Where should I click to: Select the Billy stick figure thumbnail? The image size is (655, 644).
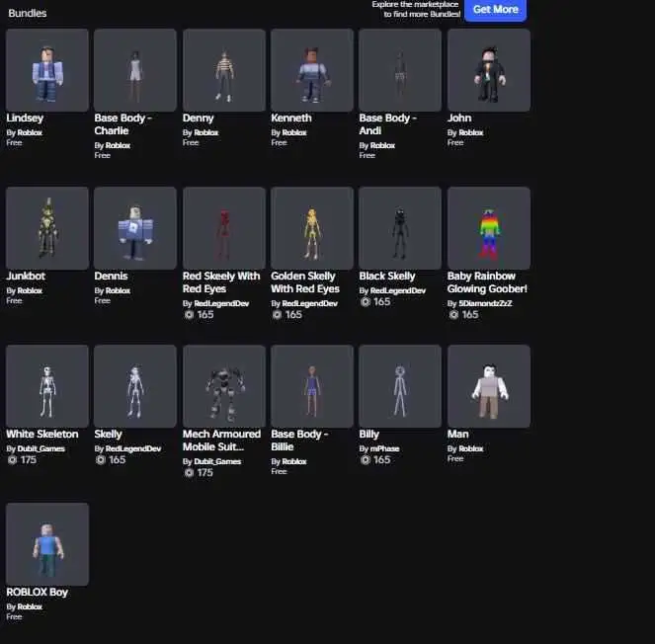coord(400,386)
